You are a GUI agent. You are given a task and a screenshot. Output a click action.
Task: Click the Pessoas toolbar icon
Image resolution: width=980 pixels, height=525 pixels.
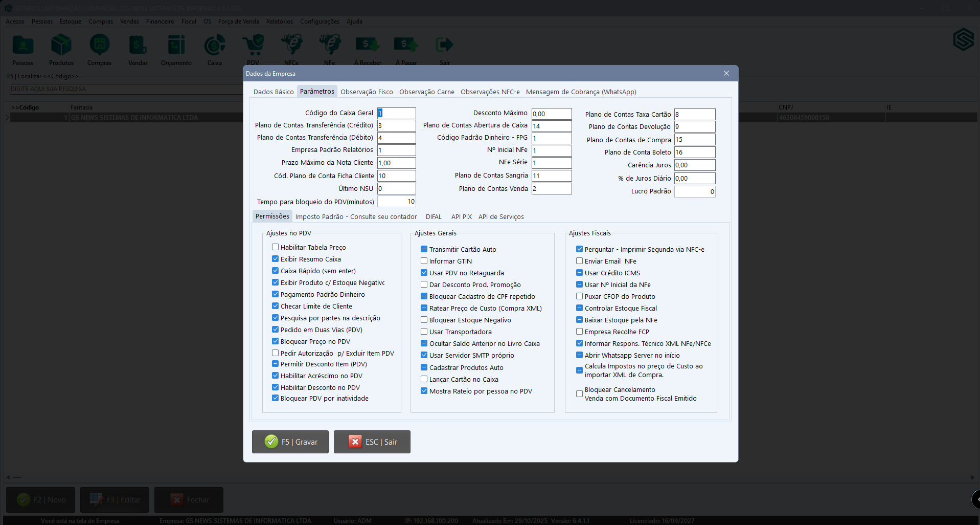coord(23,46)
